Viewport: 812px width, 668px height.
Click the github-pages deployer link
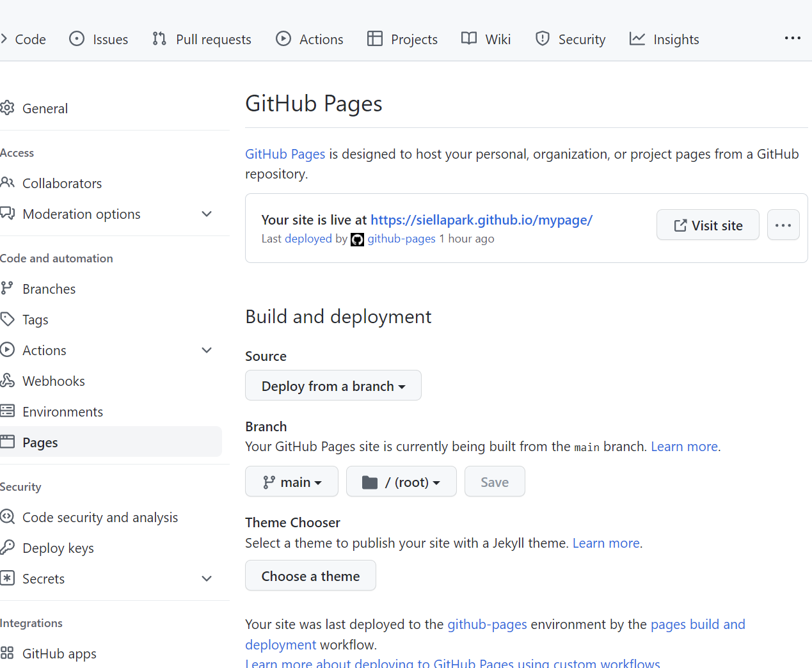point(401,239)
